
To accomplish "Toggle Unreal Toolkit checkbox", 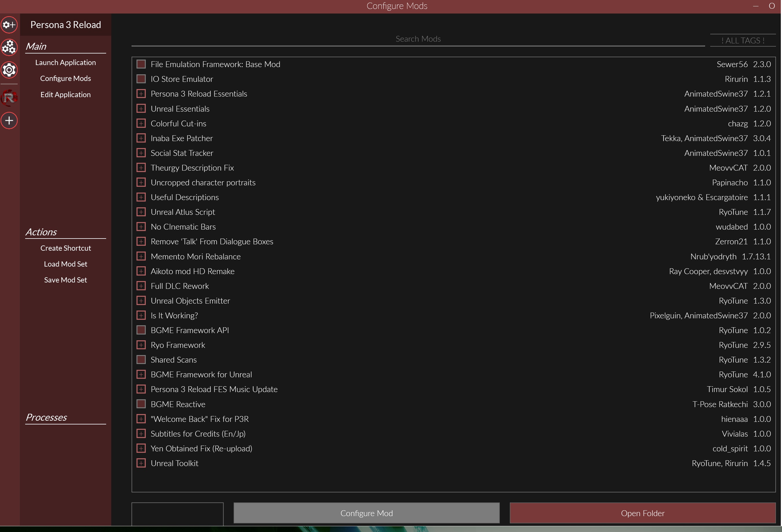I will point(141,463).
